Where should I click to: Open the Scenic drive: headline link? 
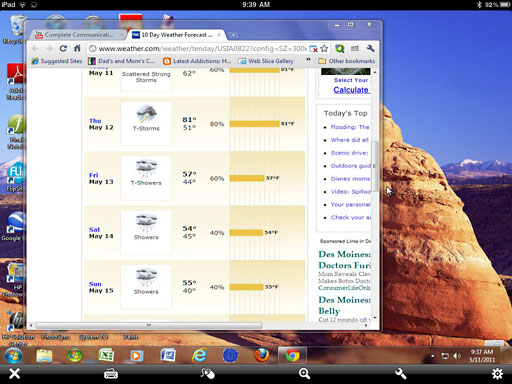350,153
